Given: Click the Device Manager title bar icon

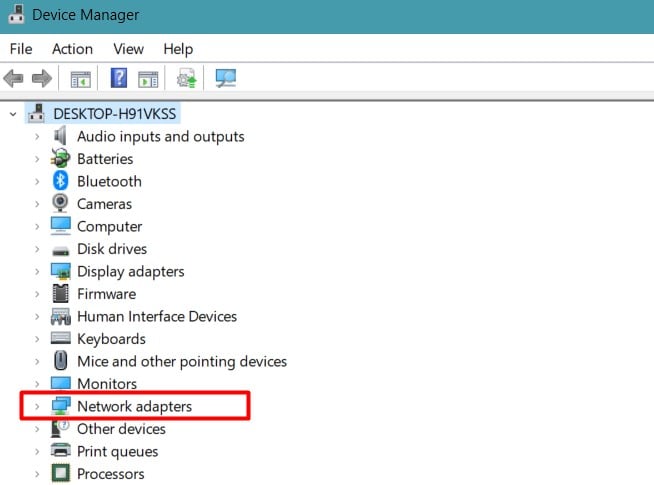Looking at the screenshot, I should [x=16, y=14].
